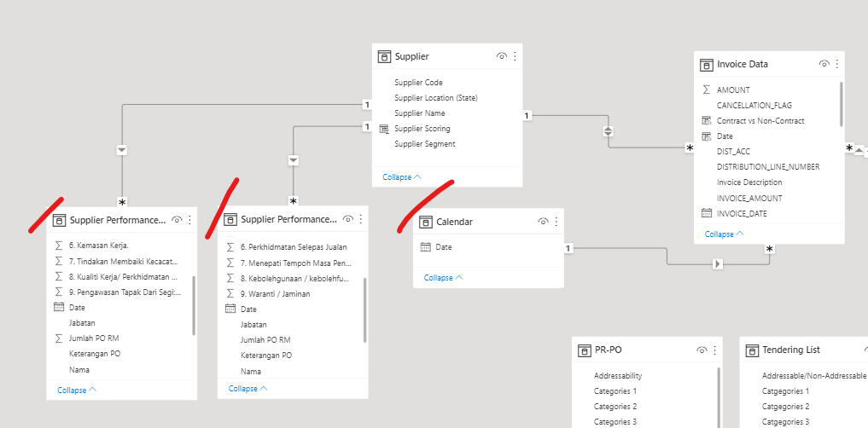The image size is (868, 428).
Task: Collapse the table listing Kemasan Kerja
Action: (x=77, y=390)
